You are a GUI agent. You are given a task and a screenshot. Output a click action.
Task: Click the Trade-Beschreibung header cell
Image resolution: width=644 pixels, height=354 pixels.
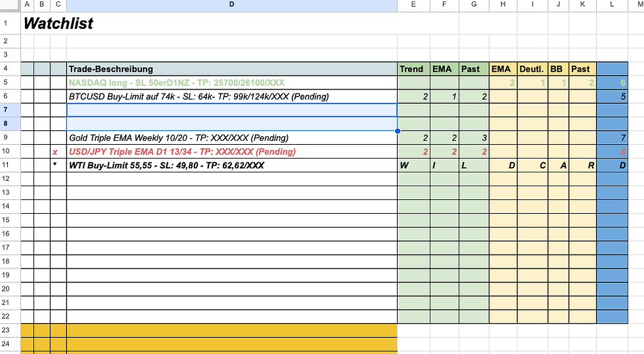(x=231, y=68)
